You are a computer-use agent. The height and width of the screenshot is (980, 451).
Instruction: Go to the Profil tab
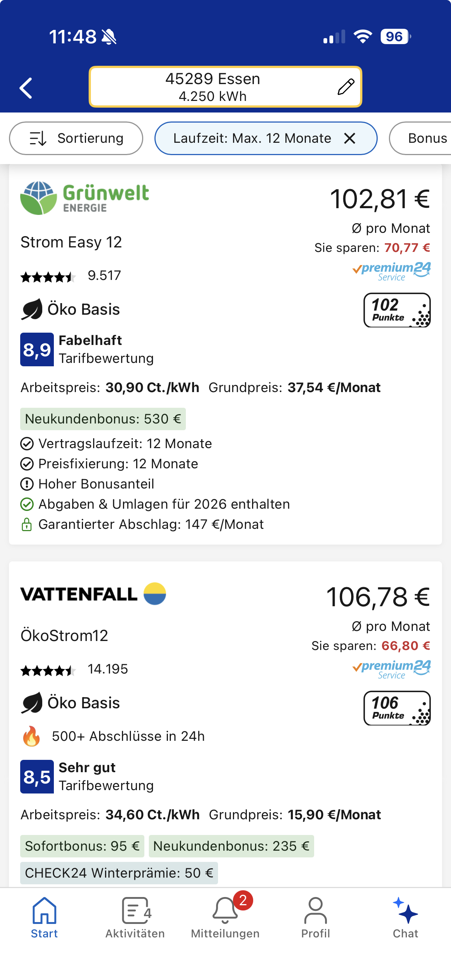pyautogui.click(x=316, y=918)
